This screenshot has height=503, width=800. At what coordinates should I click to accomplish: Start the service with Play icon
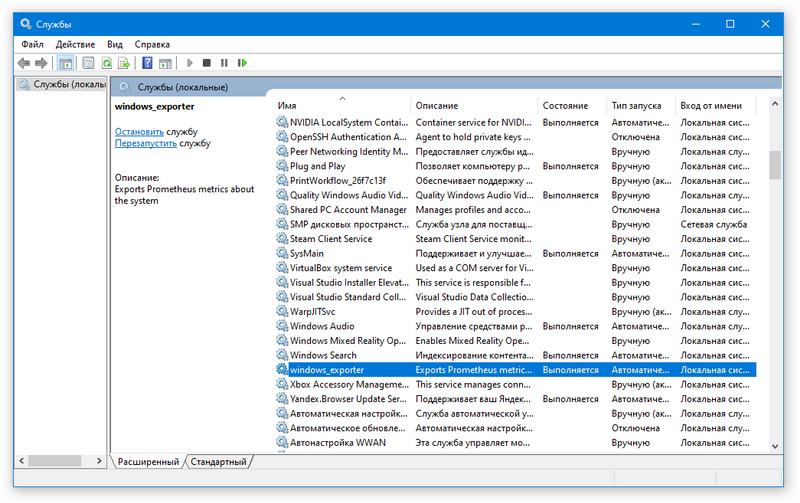[x=190, y=63]
